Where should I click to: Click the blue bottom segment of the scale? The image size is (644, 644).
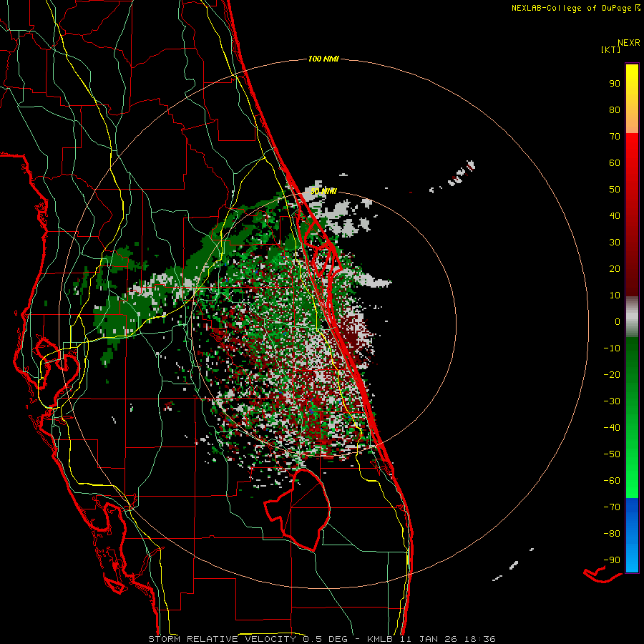pos(632,535)
